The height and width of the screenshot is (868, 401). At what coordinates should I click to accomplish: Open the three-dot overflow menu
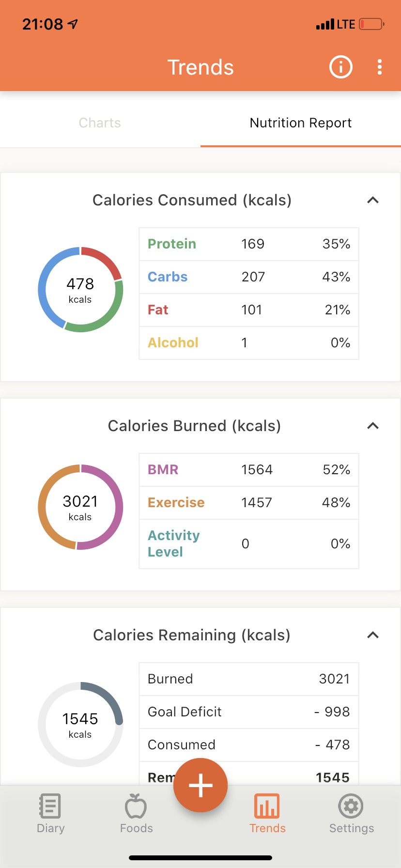tap(380, 67)
